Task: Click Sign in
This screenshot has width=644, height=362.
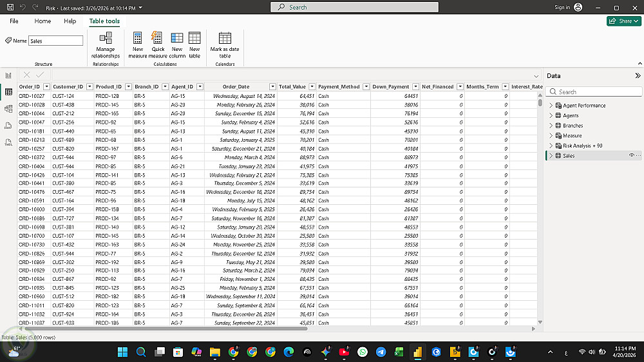Action: [562, 7]
